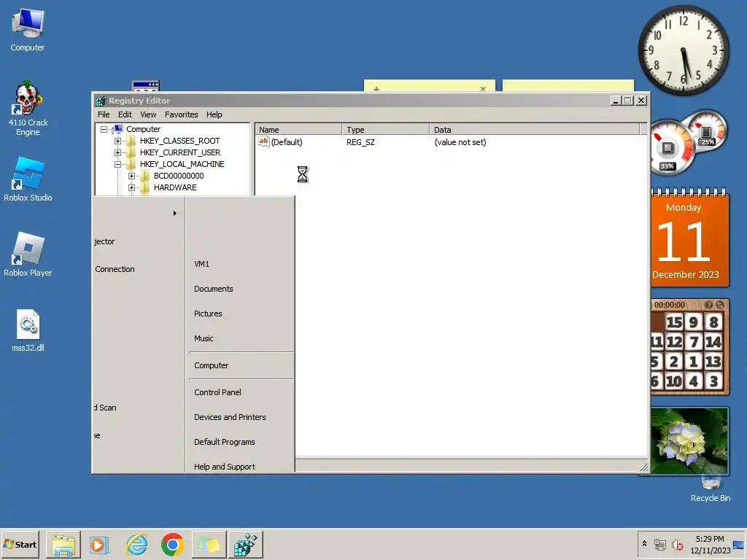This screenshot has width=747, height=560.
Task: Add a new sticky note with plus
Action: coord(376,88)
